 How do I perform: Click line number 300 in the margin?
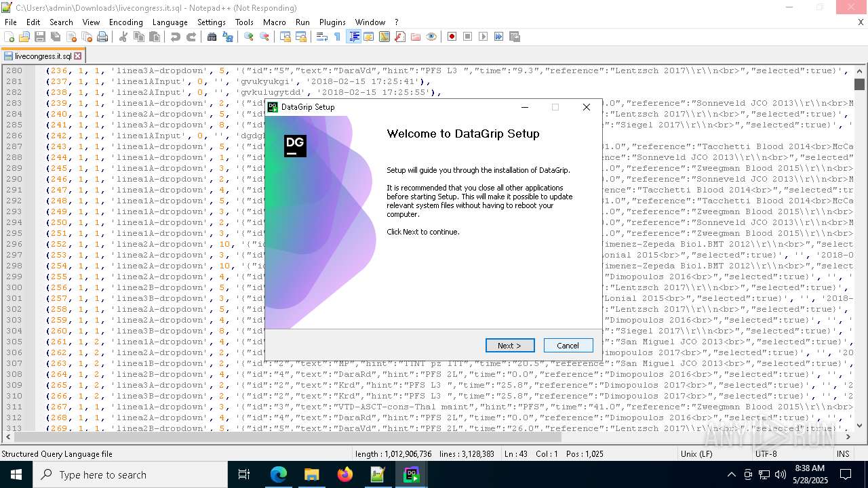click(14, 287)
